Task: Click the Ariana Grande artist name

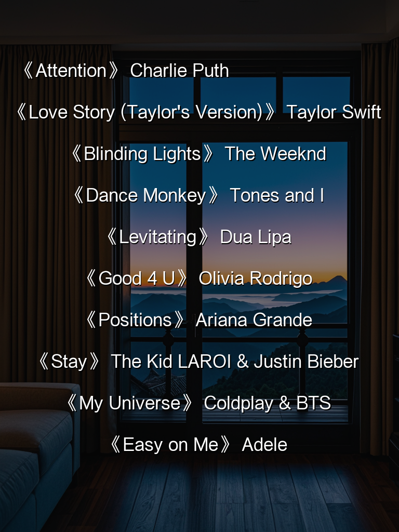Action: pos(254,320)
